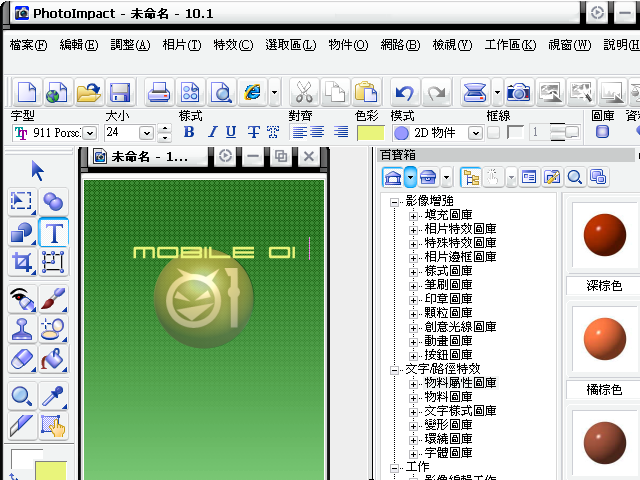Open the font size dropdown

click(146, 133)
